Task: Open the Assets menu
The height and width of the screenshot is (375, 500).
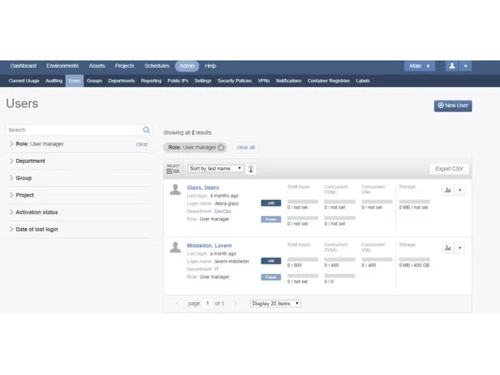Action: point(97,66)
